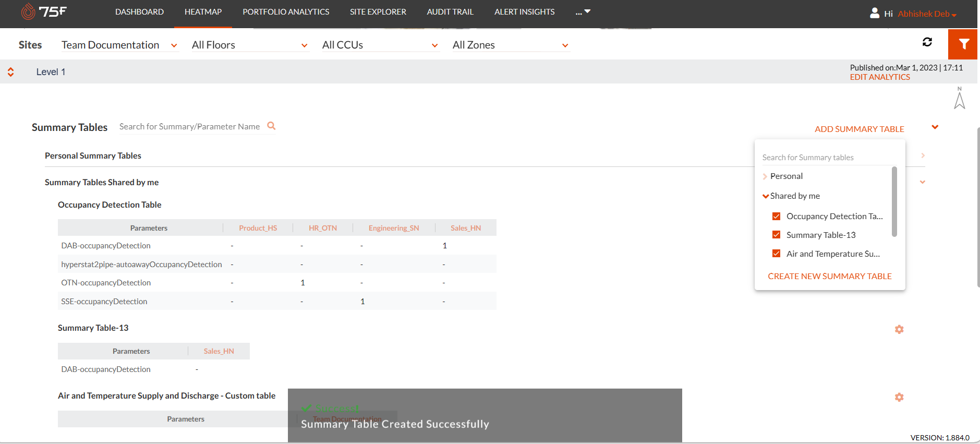
Task: Open settings gear for Summary Table-13
Action: [899, 329]
